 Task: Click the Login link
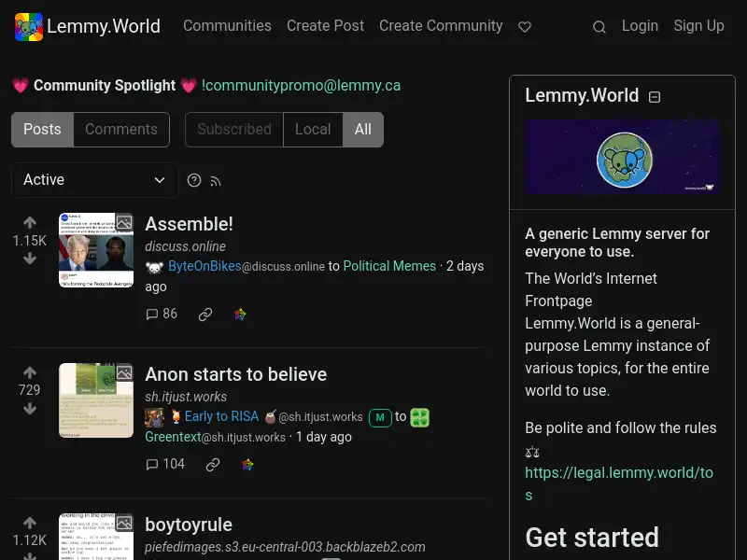(x=640, y=26)
